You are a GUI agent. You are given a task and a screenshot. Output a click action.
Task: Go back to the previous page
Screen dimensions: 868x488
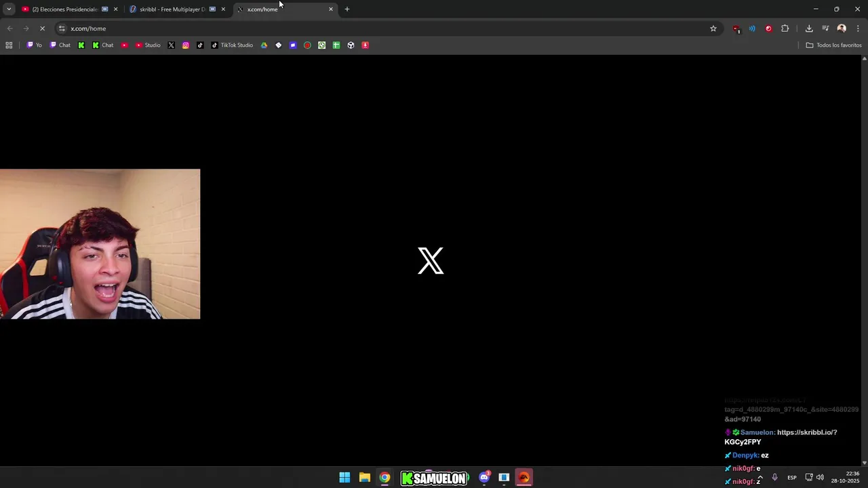[9, 28]
